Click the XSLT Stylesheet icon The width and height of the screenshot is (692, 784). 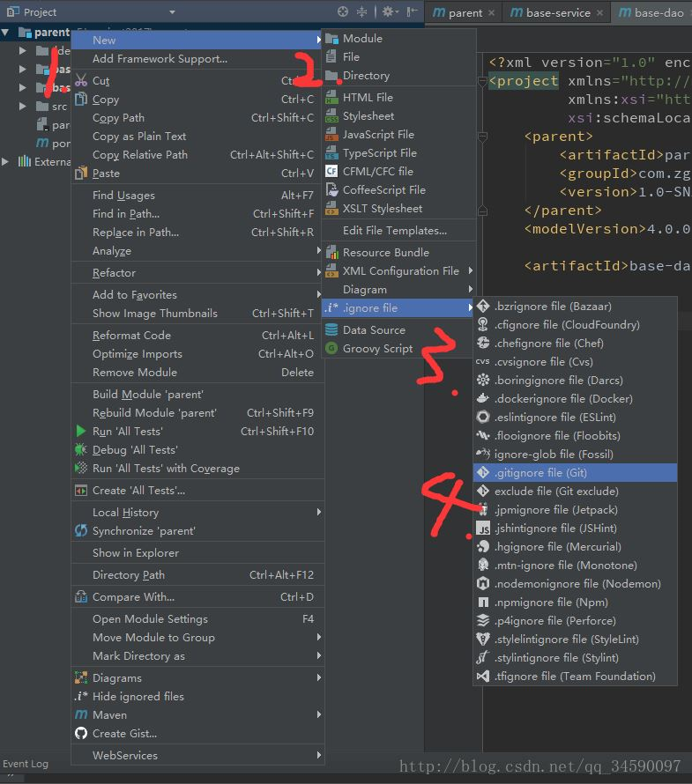pos(331,209)
